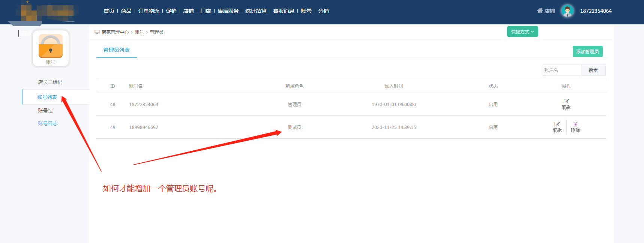Click the 添加管理员 button
This screenshot has height=243, width=644.
[587, 51]
